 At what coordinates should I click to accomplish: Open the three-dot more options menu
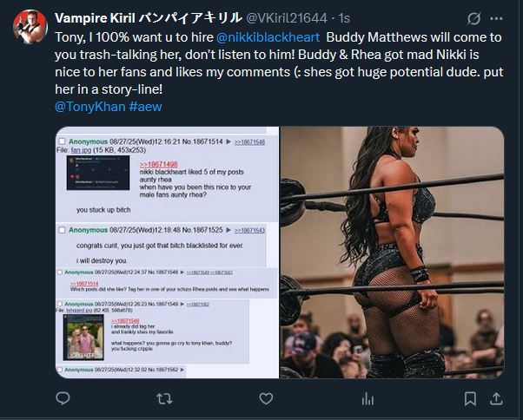click(496, 18)
